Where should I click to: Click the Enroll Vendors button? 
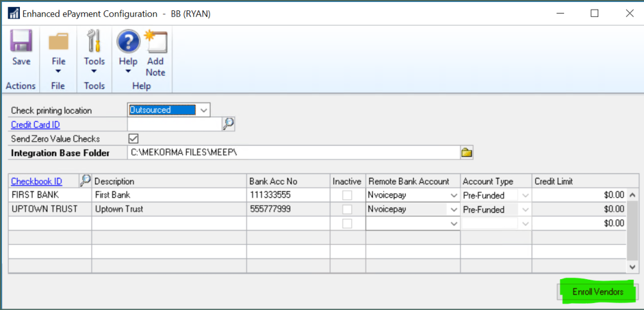pos(598,292)
